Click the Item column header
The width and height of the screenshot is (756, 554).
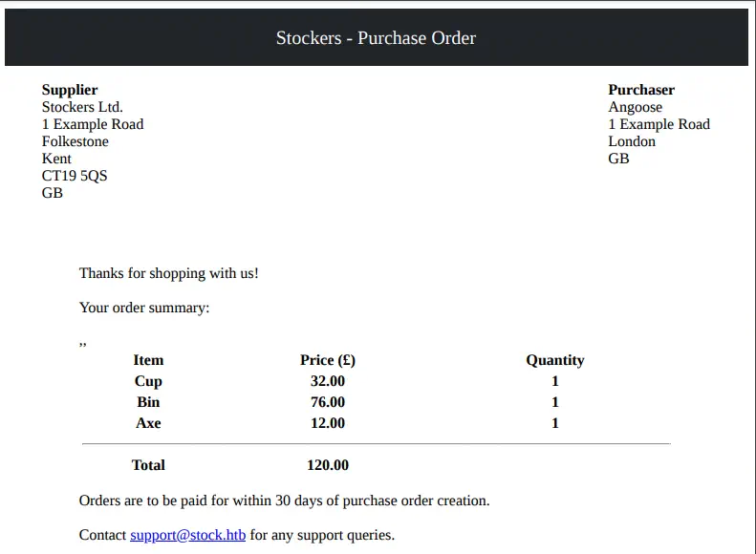tap(148, 360)
